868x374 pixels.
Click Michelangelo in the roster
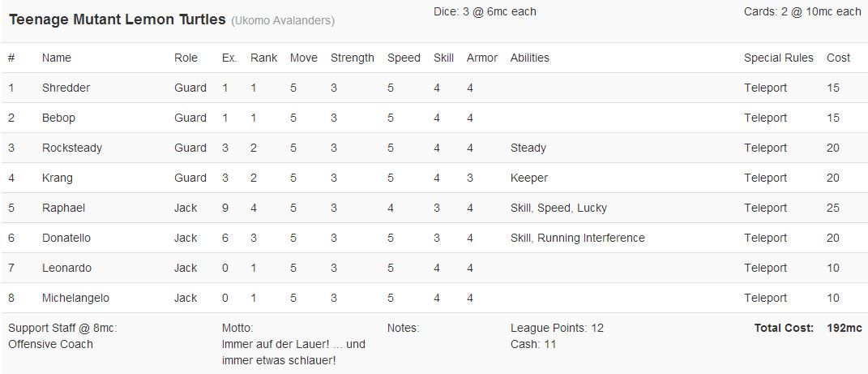coord(75,298)
